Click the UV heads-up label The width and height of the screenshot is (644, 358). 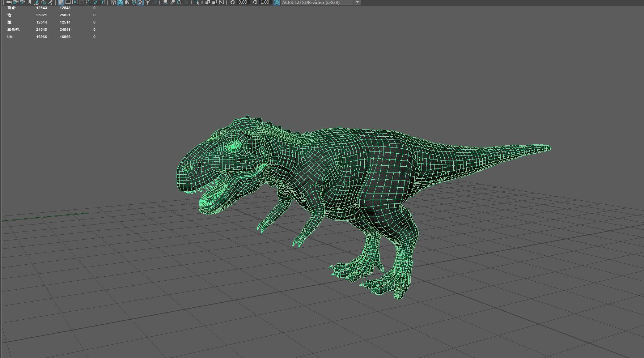pos(10,37)
